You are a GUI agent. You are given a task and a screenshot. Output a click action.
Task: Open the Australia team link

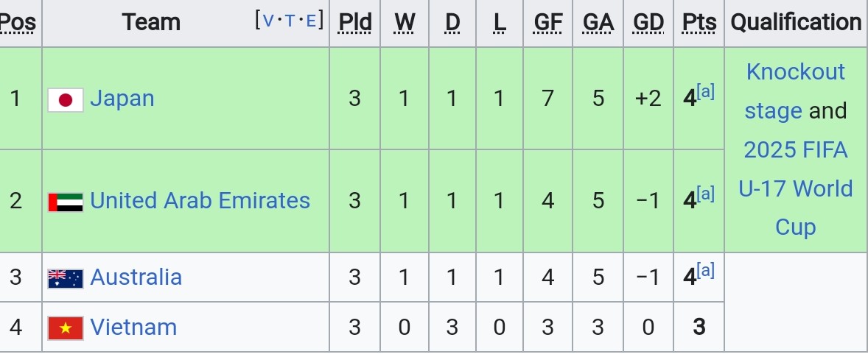[136, 277]
